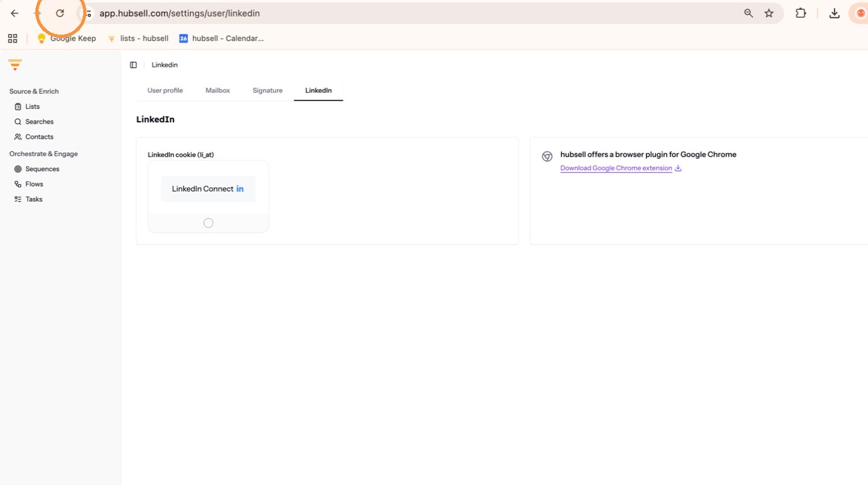Open the browser extensions puzzle icon
Image resolution: width=868 pixels, height=485 pixels.
point(801,13)
